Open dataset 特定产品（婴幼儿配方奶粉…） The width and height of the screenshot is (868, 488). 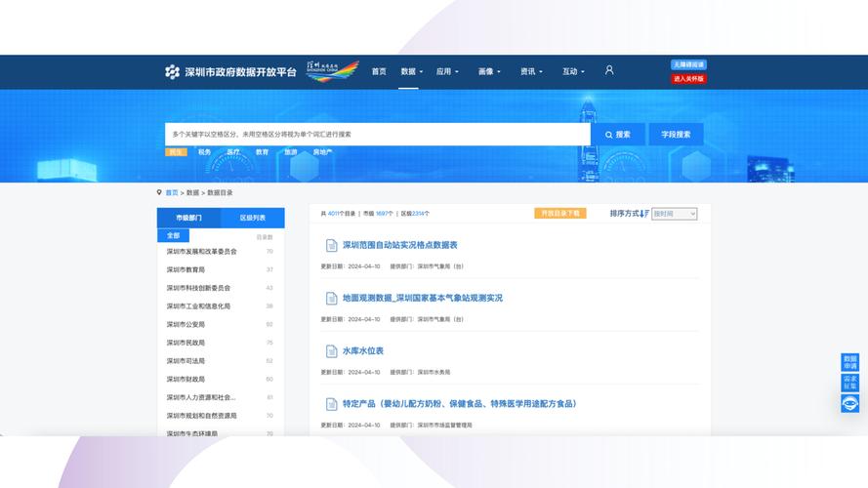[x=460, y=404]
